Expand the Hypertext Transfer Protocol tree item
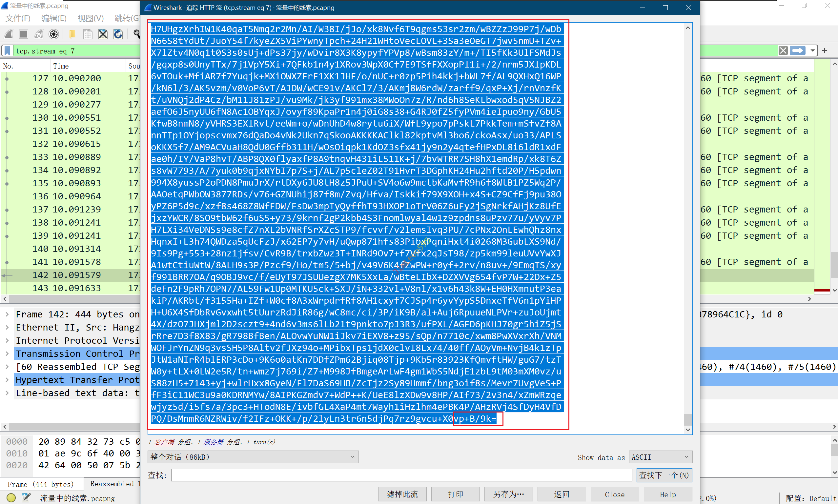 [x=7, y=380]
